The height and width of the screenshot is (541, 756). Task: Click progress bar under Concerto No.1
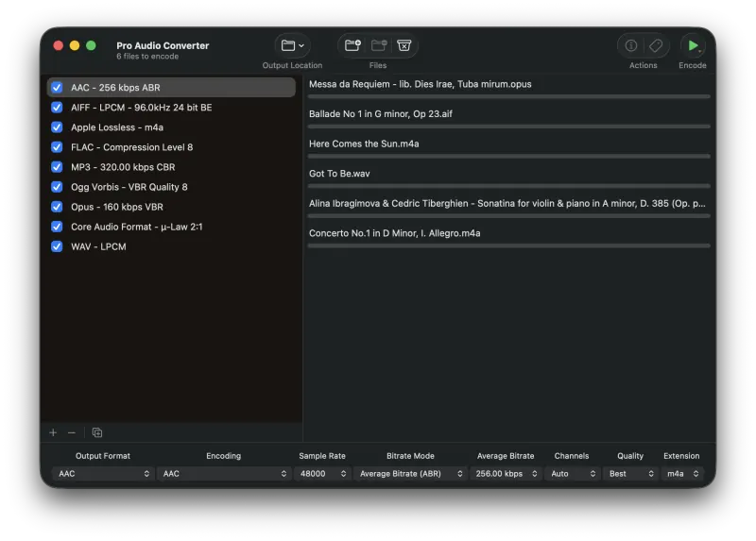(x=508, y=245)
